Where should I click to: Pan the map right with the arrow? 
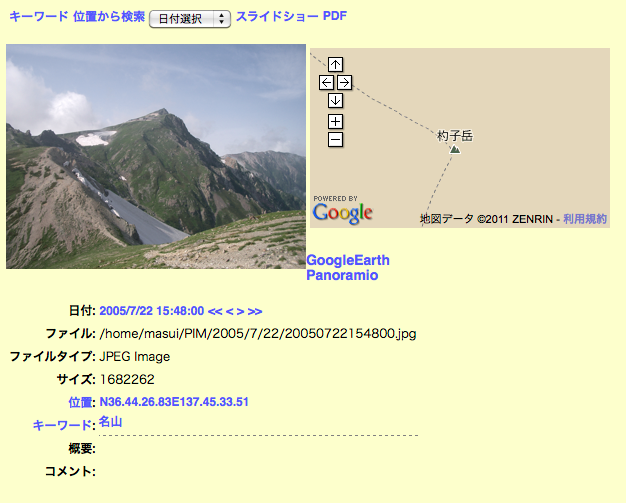[x=344, y=83]
